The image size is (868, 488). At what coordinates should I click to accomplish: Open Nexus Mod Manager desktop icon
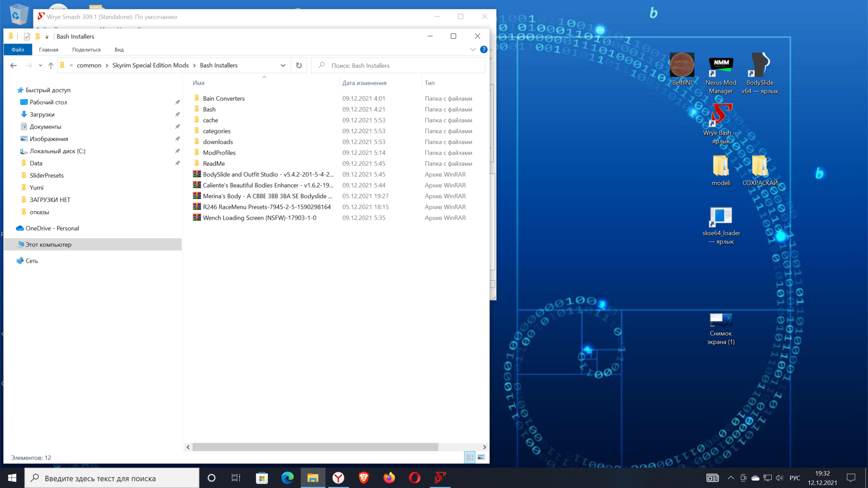pyautogui.click(x=721, y=66)
